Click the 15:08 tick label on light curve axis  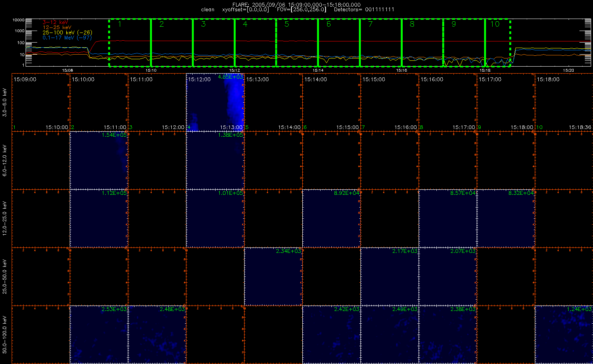pos(67,70)
